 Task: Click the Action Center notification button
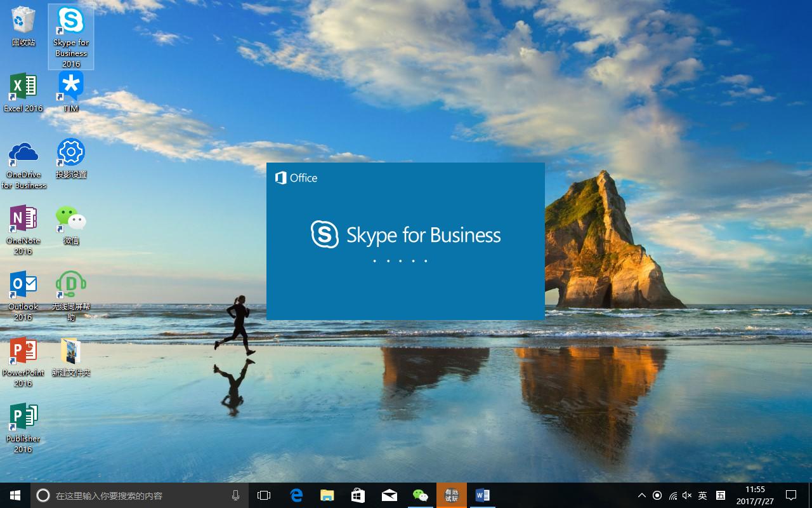tap(790, 495)
